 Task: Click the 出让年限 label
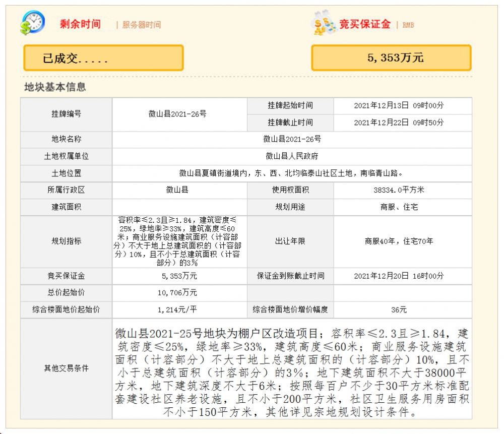(x=290, y=241)
